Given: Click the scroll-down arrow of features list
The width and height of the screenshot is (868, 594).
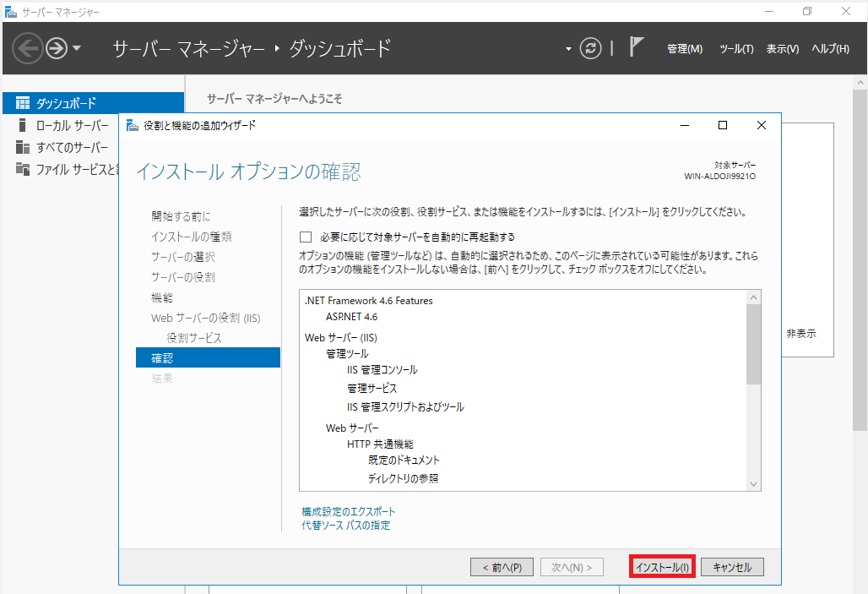Looking at the screenshot, I should pyautogui.click(x=753, y=483).
